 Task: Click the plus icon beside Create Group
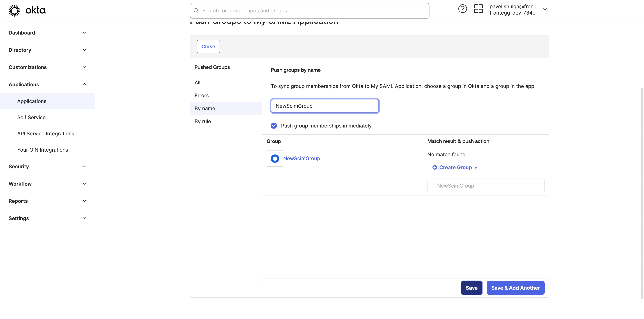[x=434, y=167]
